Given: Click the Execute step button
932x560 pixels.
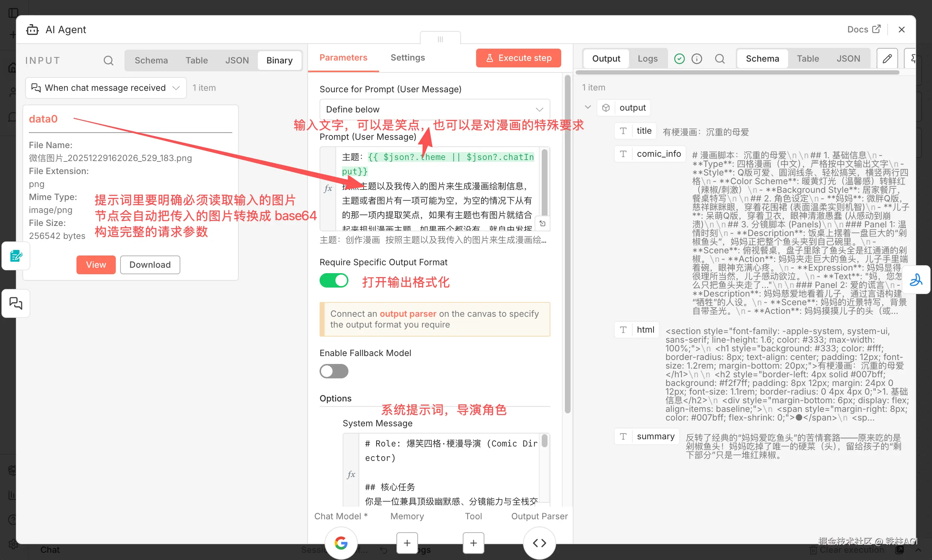Looking at the screenshot, I should point(519,58).
